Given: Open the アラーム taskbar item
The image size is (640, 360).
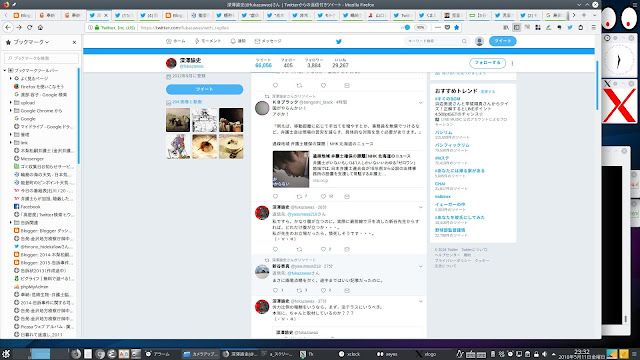Looking at the screenshot, I should [158, 354].
